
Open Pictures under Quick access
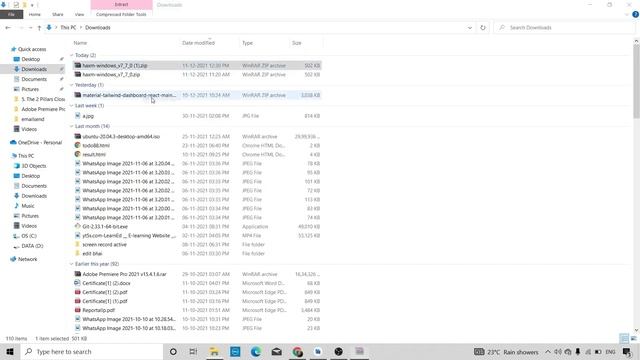(30, 89)
